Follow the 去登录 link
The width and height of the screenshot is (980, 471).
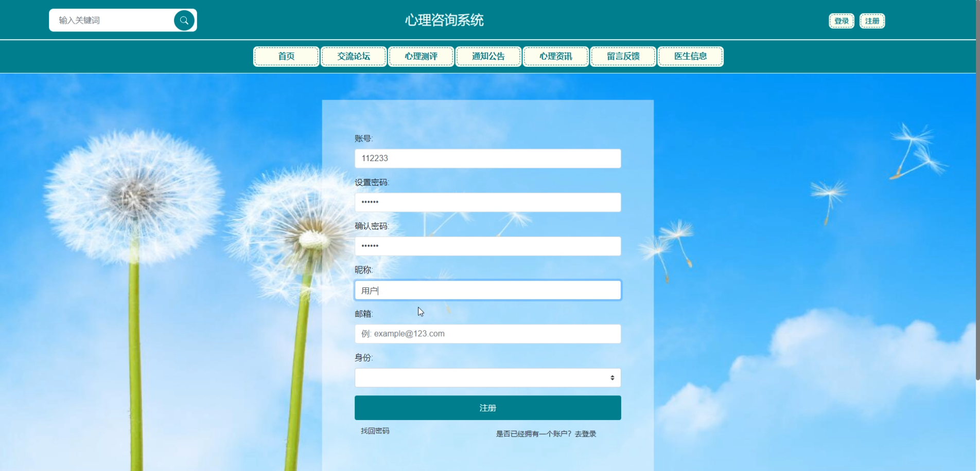pos(585,434)
